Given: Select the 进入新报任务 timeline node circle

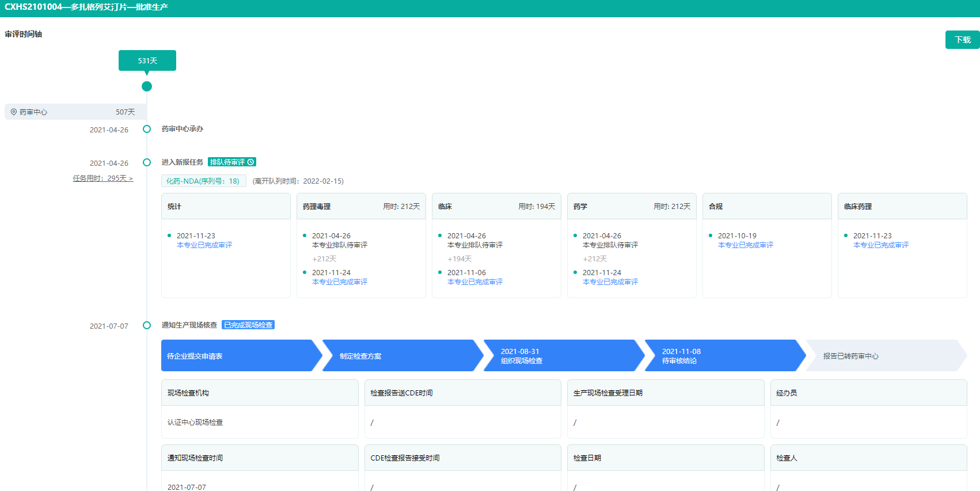Looking at the screenshot, I should pos(147,162).
